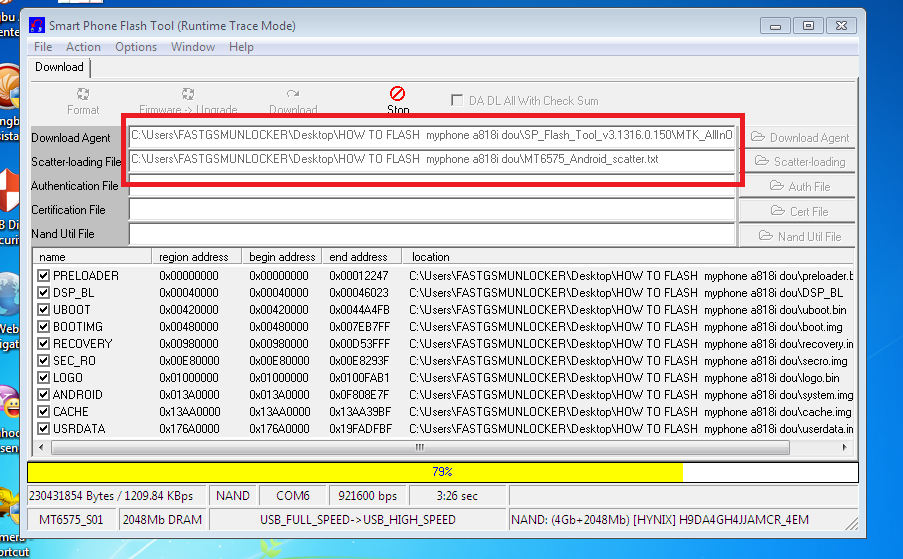Viewport: 903px width, 559px height.
Task: Open the Nand Util File browse button
Action: [x=799, y=236]
